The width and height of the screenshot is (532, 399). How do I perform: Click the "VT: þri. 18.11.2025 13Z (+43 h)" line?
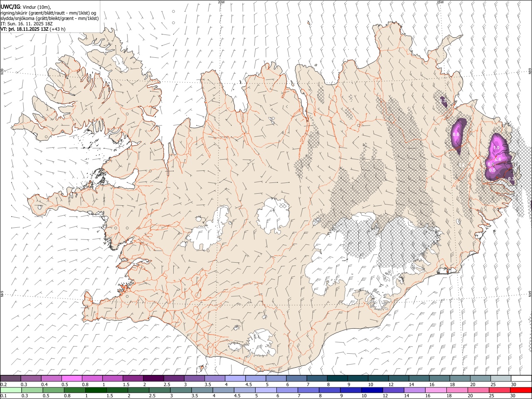(33, 29)
